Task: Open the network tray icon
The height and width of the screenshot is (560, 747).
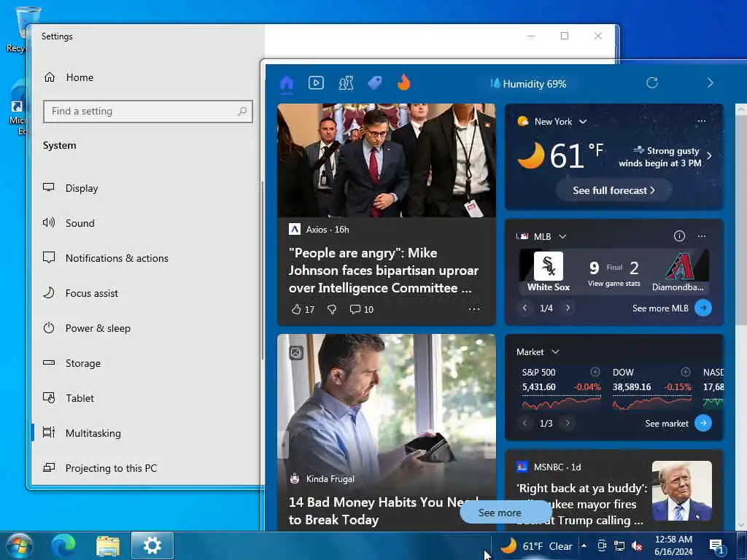Action: tap(619, 545)
